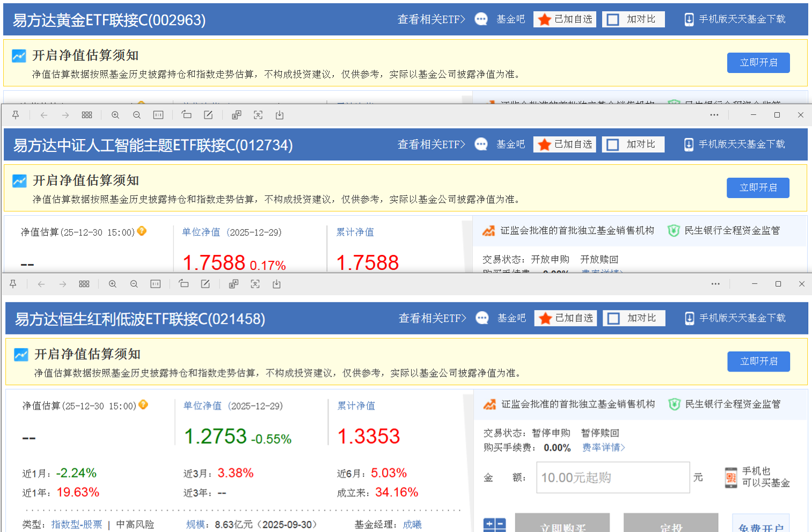Focus the 10.00元起购 amount input field
Viewport: 812px width, 532px height.
point(613,477)
